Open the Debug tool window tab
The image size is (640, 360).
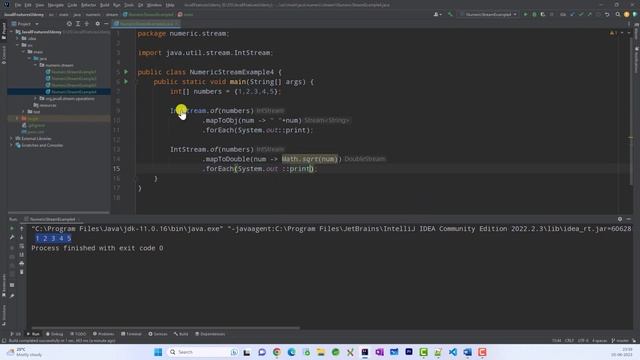[x=54, y=334]
